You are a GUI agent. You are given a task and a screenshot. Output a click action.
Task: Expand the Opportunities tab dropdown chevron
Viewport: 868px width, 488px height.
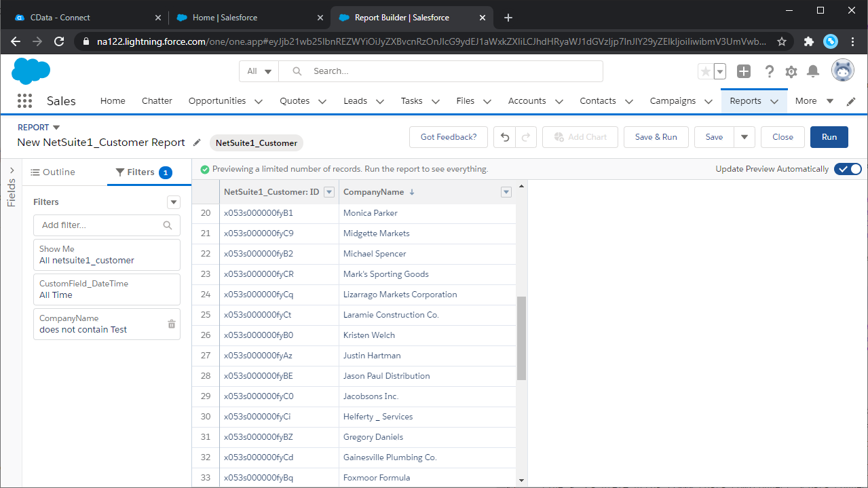click(x=259, y=102)
